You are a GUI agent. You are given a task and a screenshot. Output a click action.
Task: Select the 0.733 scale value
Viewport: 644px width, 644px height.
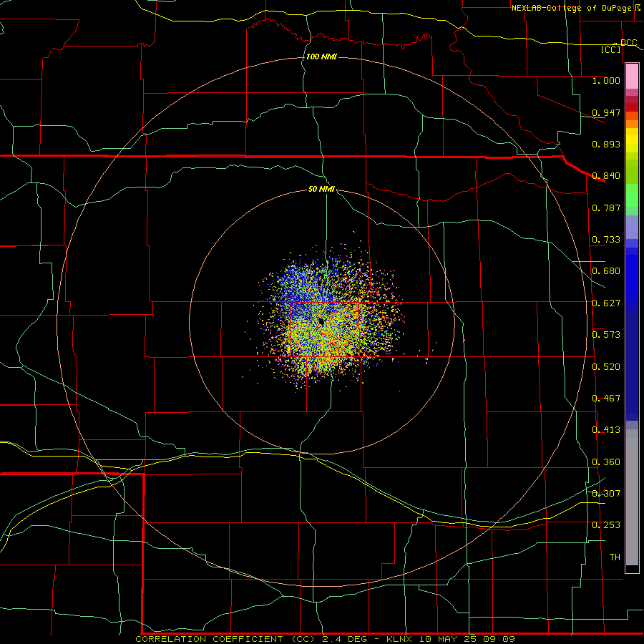point(606,240)
